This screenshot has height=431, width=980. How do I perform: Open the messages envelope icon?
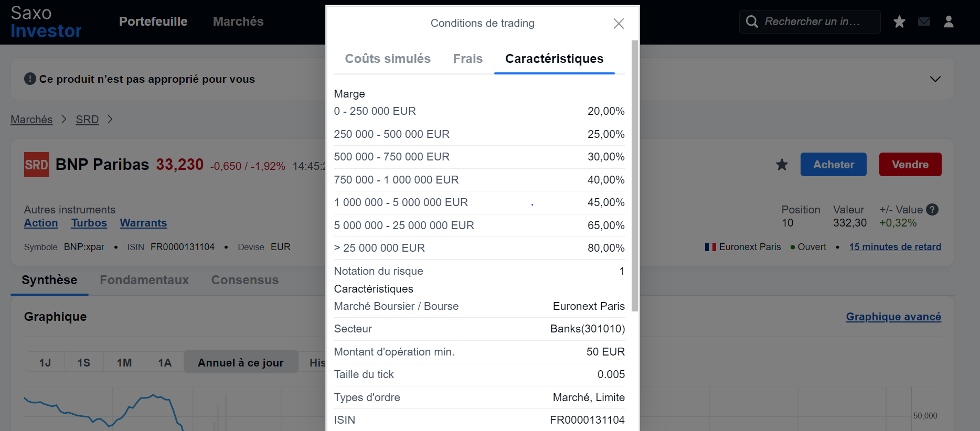point(924,21)
